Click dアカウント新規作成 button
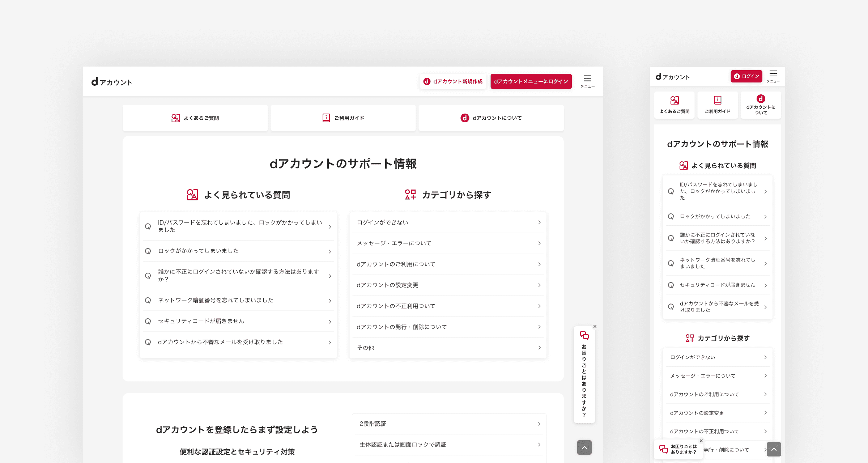Screen dimensions: 868x463 point(453,81)
